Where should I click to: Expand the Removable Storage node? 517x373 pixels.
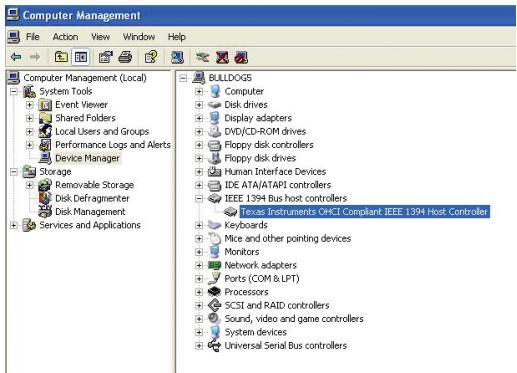(x=30, y=185)
